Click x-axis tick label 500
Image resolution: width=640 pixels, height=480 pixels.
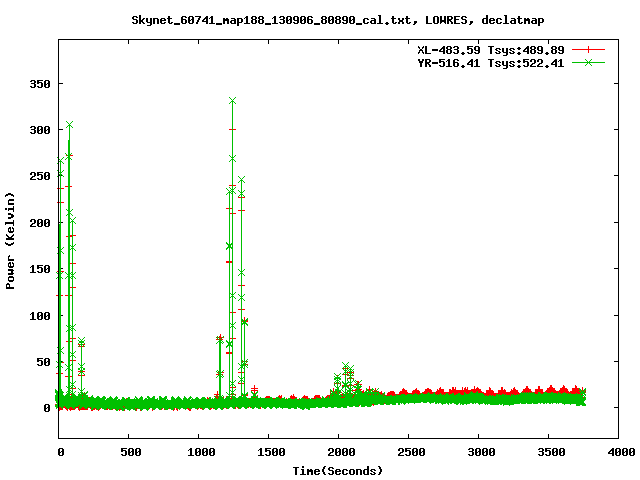pos(131,452)
